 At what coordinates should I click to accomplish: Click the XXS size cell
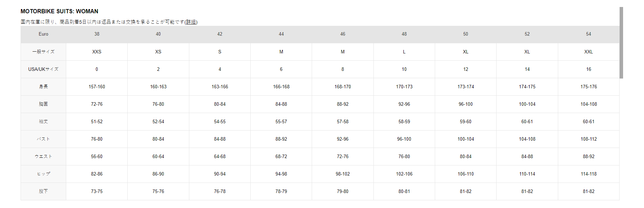[x=97, y=52]
